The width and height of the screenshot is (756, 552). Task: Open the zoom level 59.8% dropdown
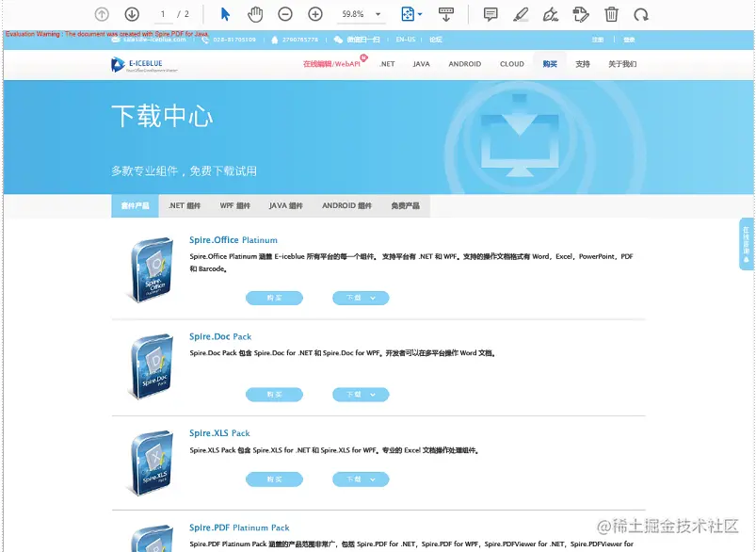pyautogui.click(x=360, y=14)
